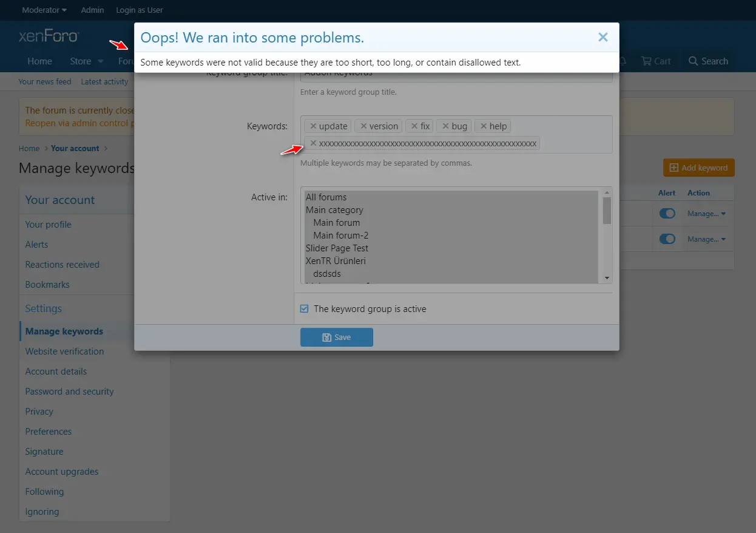The height and width of the screenshot is (533, 756).
Task: Click the list scrollbar down arrow
Action: pos(607,278)
